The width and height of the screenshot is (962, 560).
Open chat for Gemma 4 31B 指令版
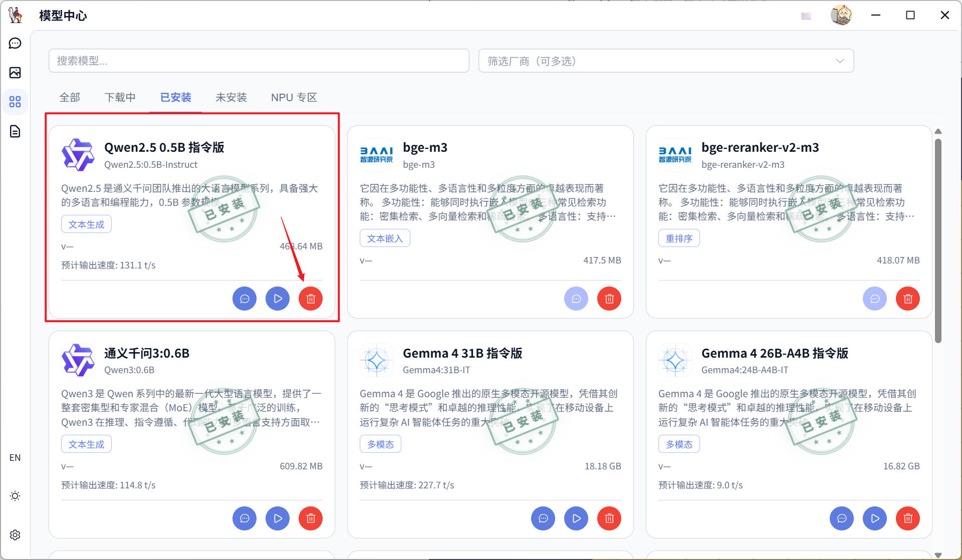point(543,518)
